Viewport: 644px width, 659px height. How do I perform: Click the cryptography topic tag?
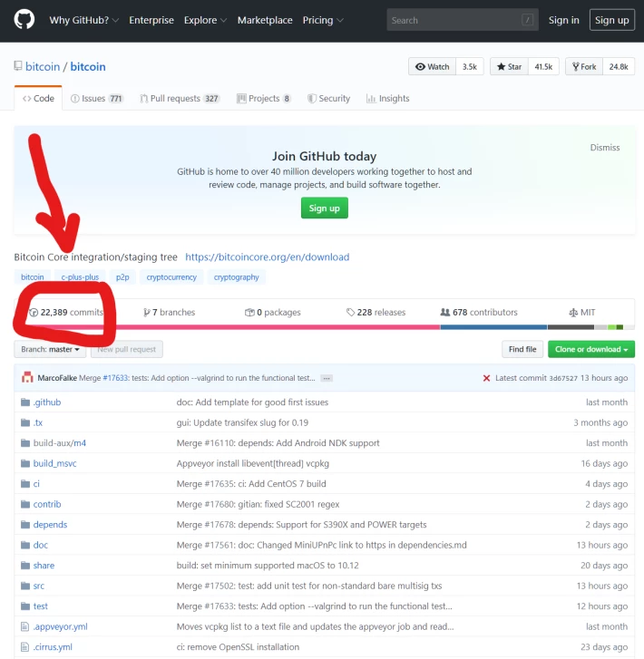pyautogui.click(x=236, y=277)
